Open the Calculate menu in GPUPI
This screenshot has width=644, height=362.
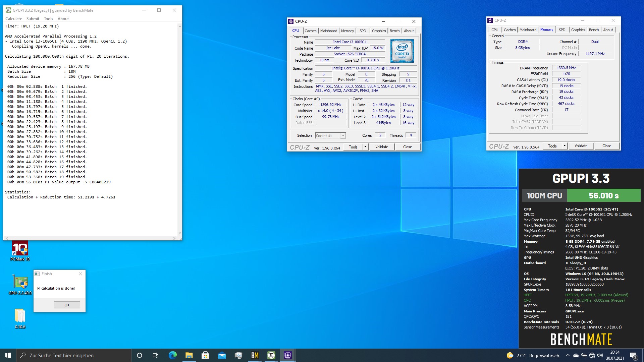point(13,19)
